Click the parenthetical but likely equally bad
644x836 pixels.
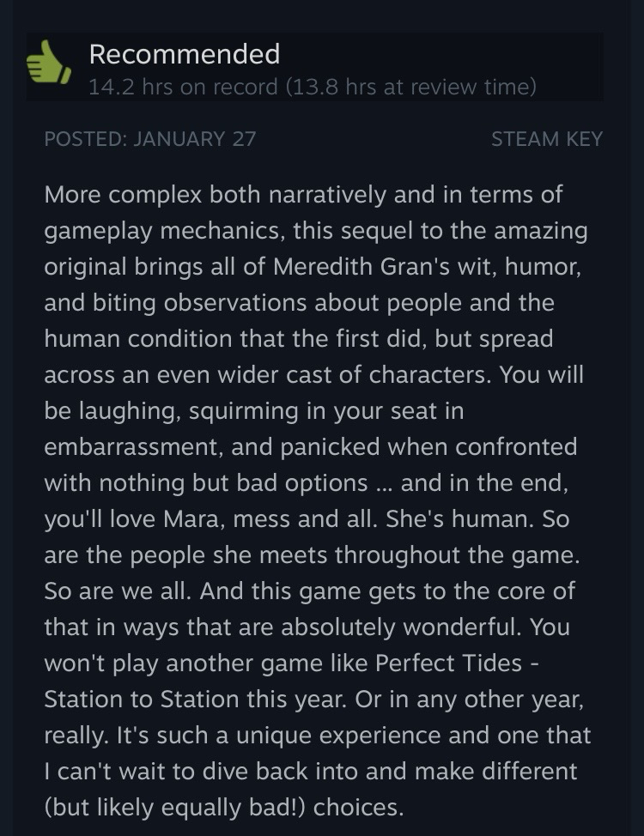[x=172, y=808]
